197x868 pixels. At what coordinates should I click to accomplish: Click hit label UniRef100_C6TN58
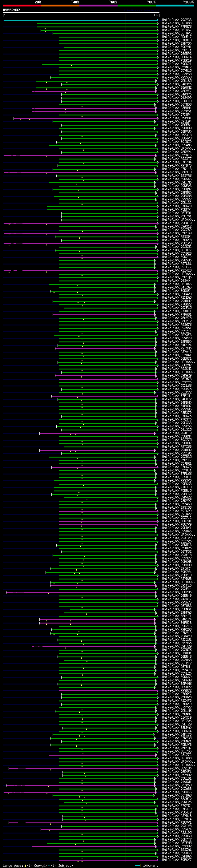[x=177, y=104]
